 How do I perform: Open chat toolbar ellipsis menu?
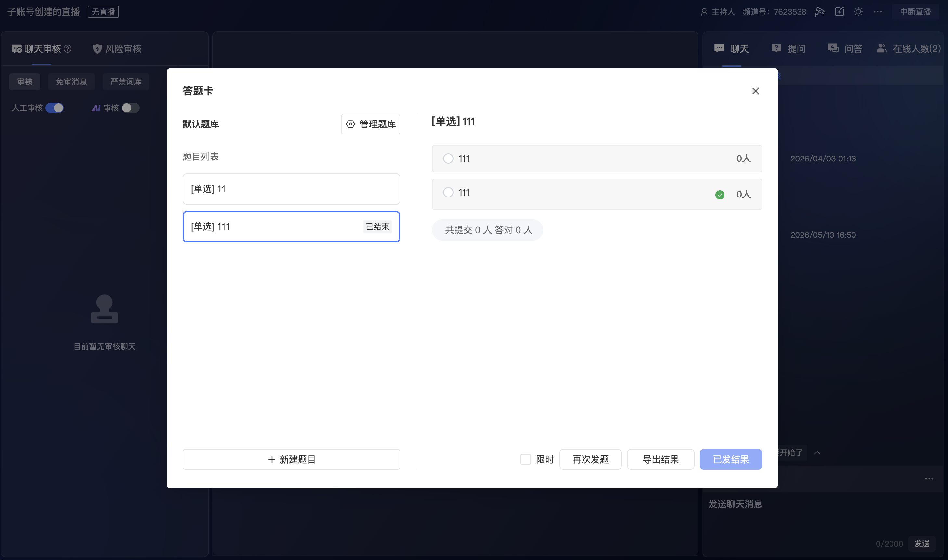coord(929,479)
